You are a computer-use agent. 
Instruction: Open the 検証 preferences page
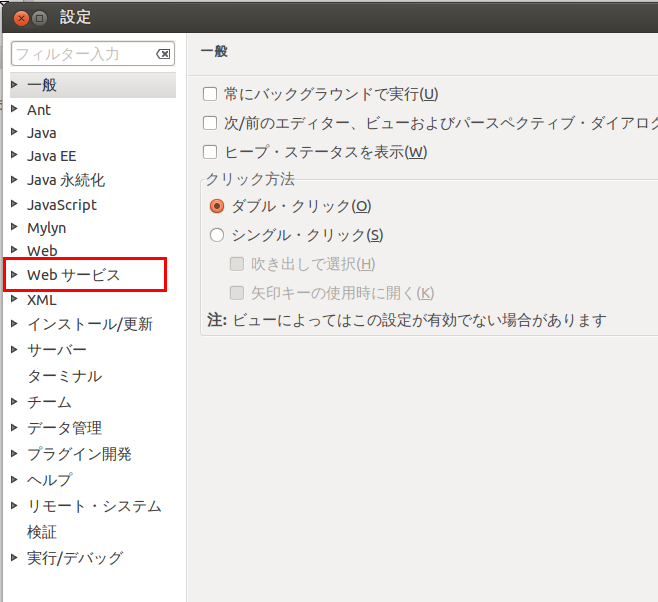(x=42, y=532)
